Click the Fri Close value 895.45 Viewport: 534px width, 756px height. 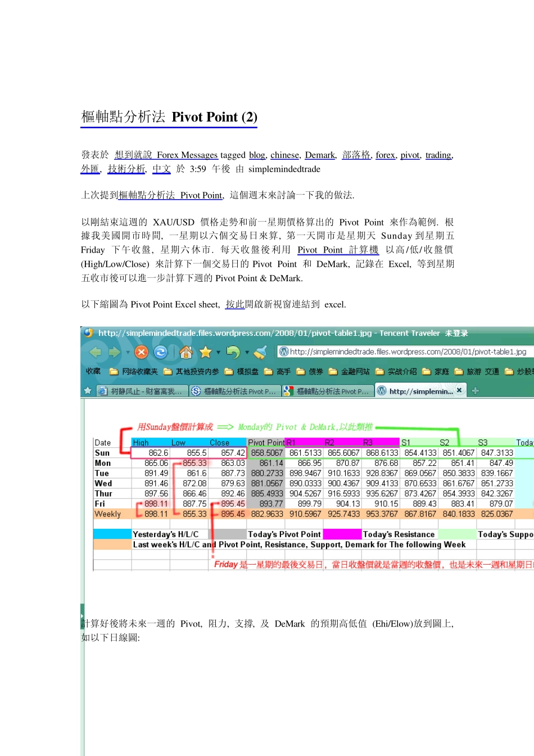(x=233, y=504)
